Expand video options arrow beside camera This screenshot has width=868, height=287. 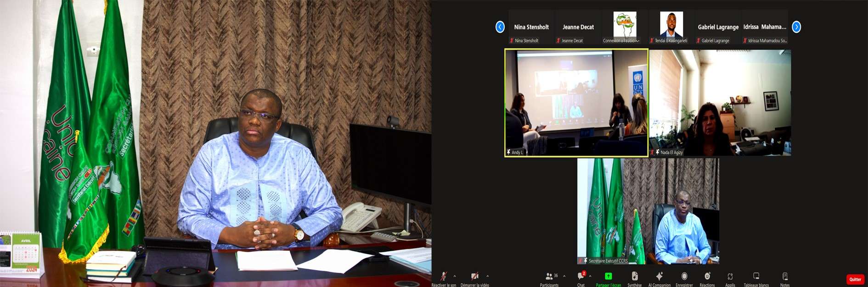coord(487,276)
